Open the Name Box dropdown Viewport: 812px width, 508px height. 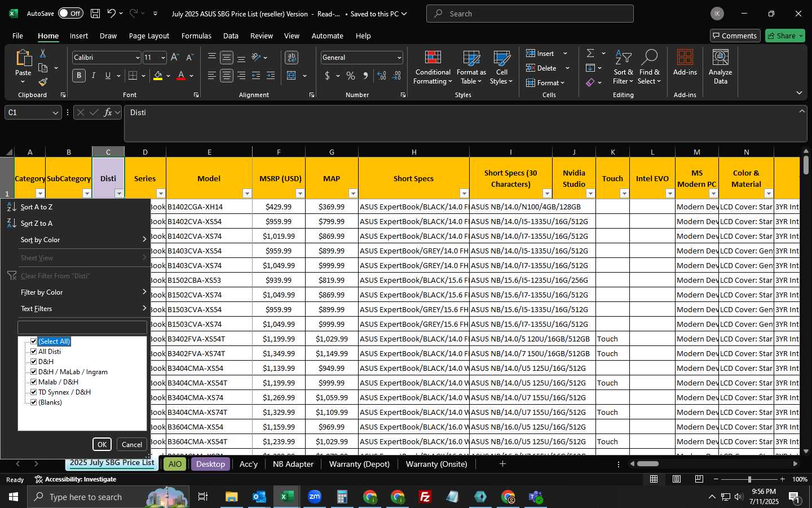[55, 112]
